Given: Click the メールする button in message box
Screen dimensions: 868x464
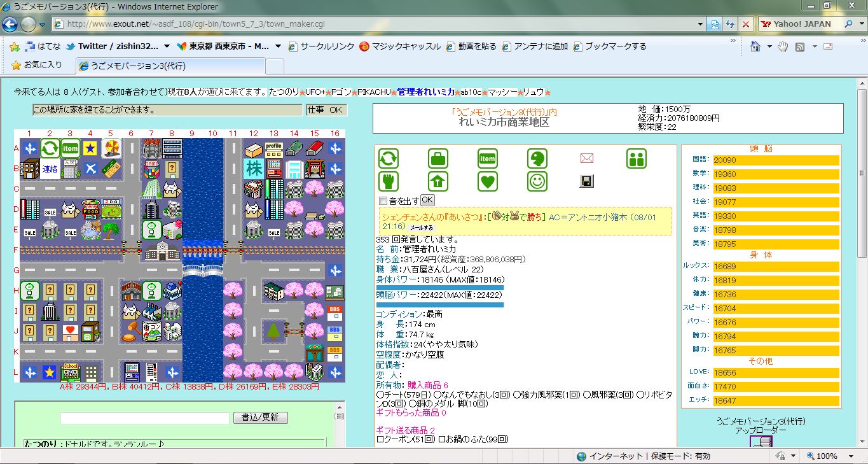Looking at the screenshot, I should coord(420,227).
